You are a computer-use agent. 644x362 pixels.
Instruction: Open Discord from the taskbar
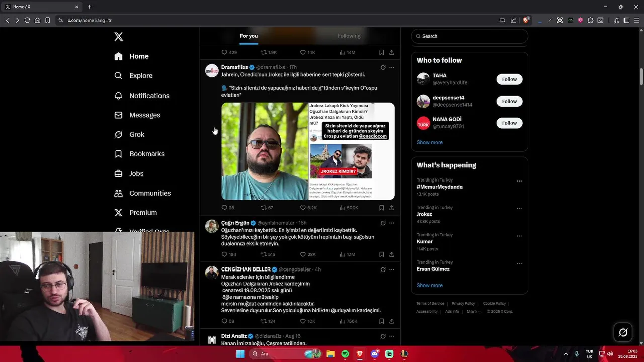click(x=374, y=354)
